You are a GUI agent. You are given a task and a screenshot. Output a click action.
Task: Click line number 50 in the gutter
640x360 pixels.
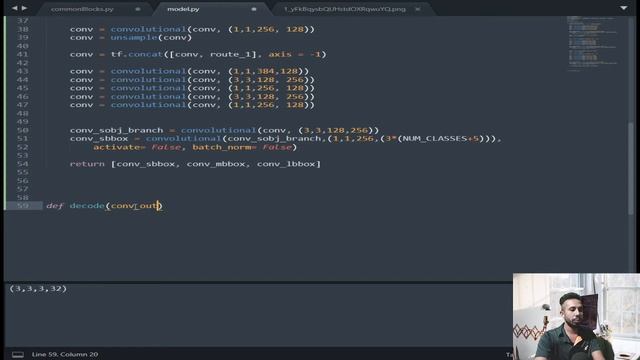pos(23,130)
